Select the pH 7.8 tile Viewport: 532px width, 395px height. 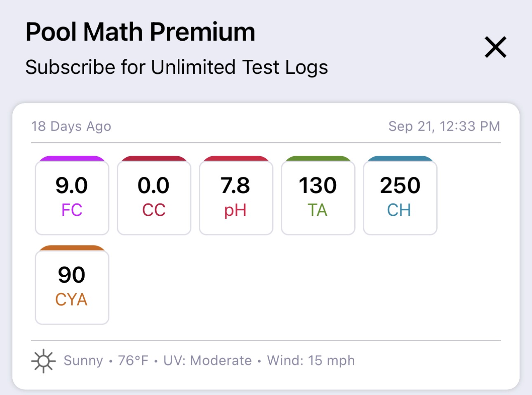click(236, 198)
